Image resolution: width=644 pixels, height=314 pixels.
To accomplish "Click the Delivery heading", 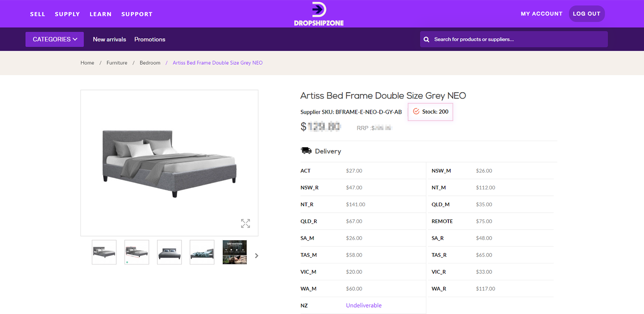I will [x=328, y=151].
